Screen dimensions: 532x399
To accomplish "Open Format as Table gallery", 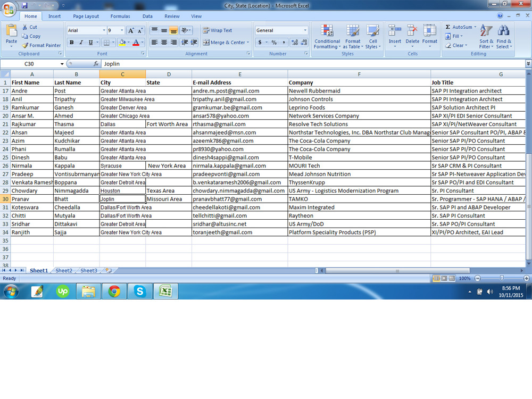I will click(x=353, y=37).
